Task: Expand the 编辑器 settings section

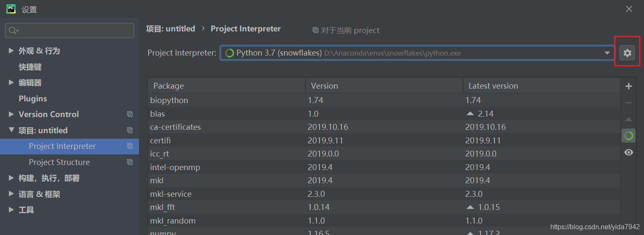Action: (x=11, y=82)
